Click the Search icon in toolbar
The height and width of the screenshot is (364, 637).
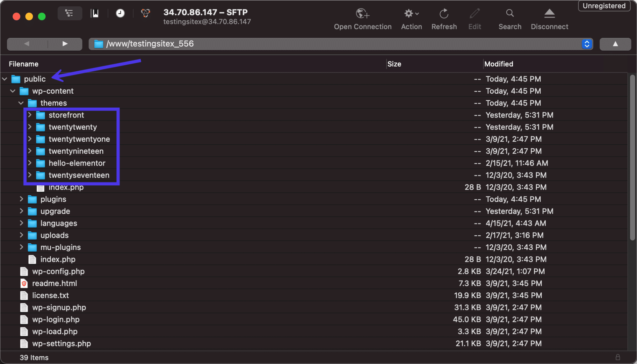pyautogui.click(x=510, y=15)
